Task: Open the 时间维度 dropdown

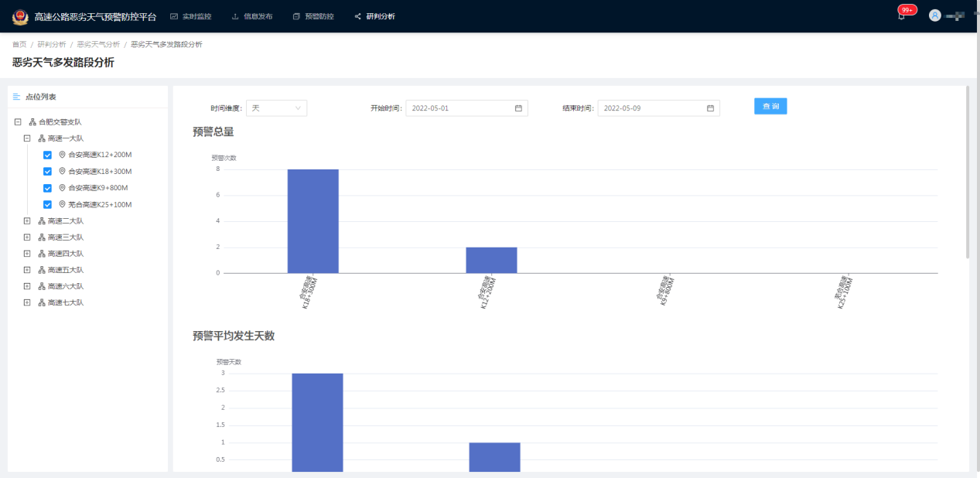Action: point(276,108)
